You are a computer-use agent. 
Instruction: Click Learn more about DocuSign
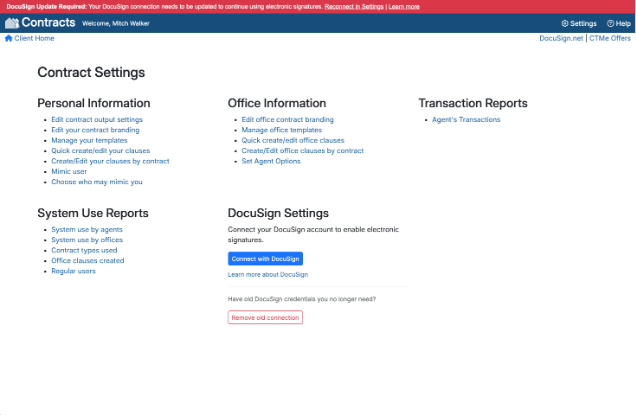(268, 274)
